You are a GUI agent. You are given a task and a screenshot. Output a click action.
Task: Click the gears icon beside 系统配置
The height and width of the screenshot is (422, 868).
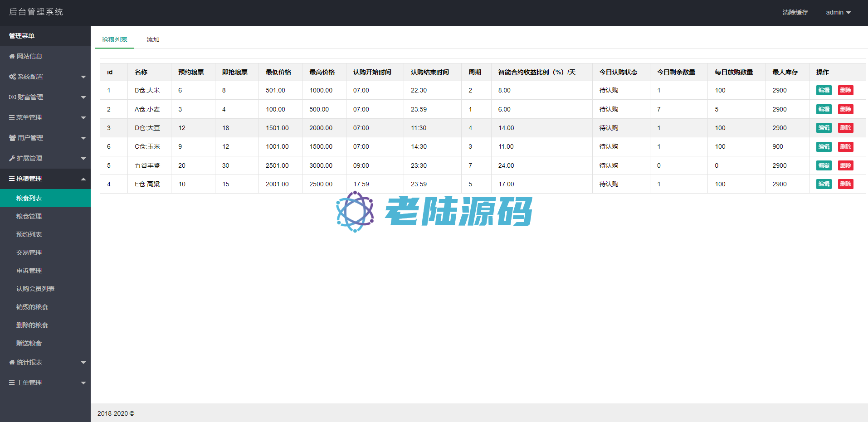(x=12, y=77)
